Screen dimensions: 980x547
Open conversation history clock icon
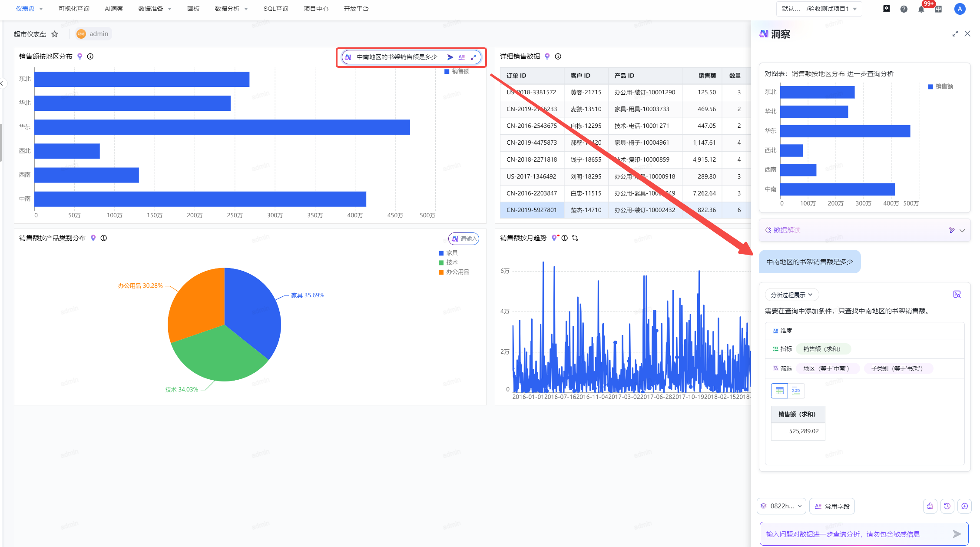947,506
